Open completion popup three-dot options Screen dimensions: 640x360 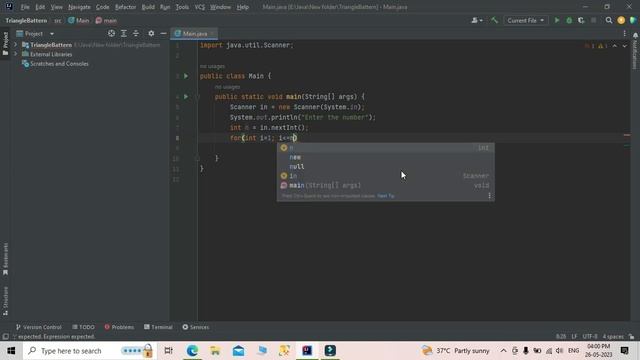[489, 196]
